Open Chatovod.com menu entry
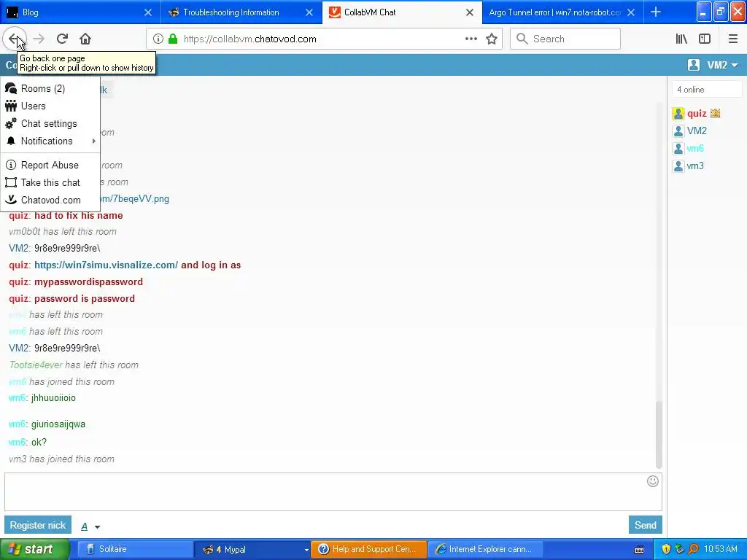The width and height of the screenshot is (747, 560). point(50,201)
